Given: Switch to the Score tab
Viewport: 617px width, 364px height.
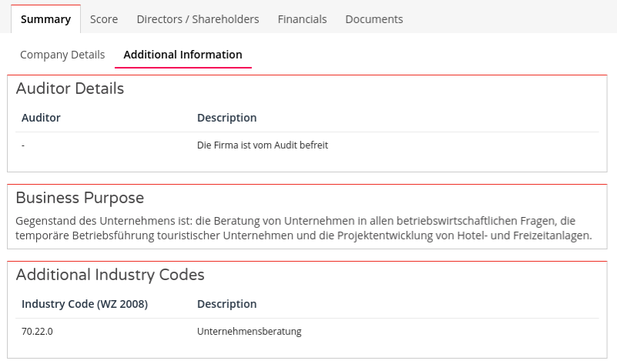Looking at the screenshot, I should 104,19.
